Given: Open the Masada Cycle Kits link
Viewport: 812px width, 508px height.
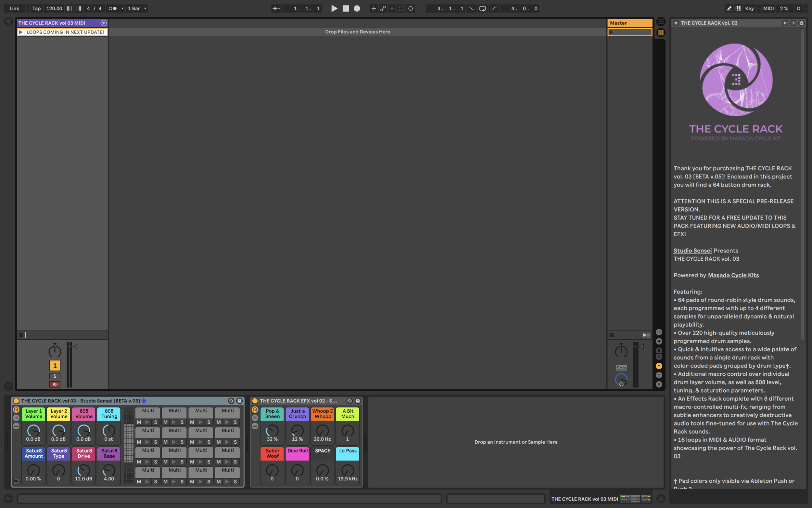Looking at the screenshot, I should tap(733, 275).
